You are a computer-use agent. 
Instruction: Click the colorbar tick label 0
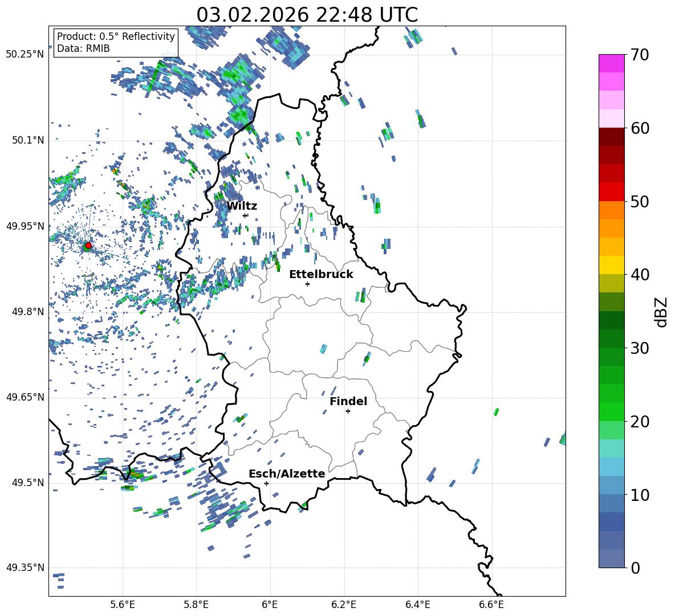click(636, 568)
